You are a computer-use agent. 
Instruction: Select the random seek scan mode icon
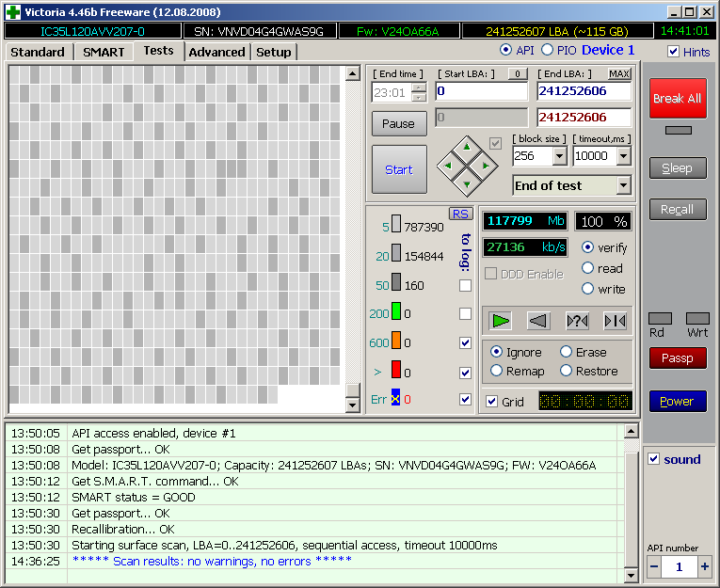pos(577,321)
